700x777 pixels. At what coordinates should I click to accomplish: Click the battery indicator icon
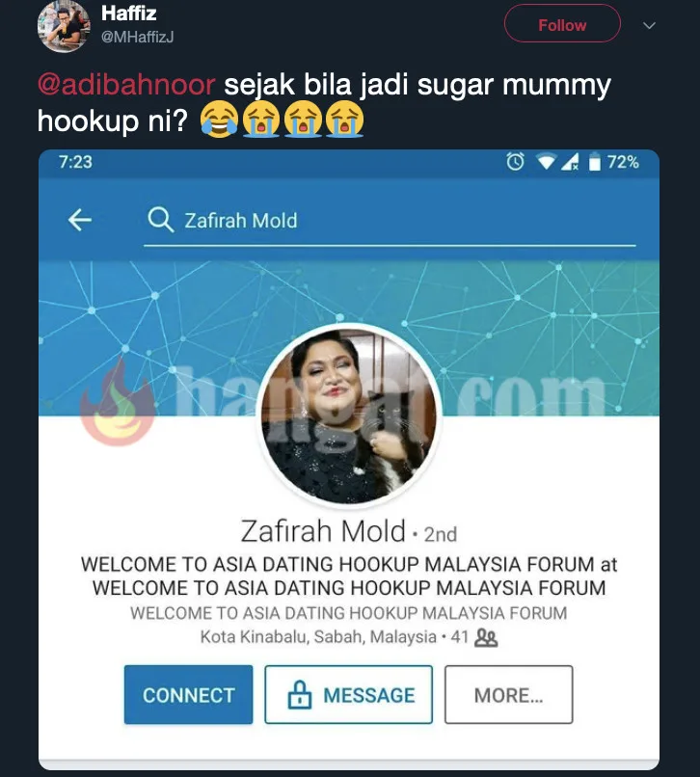click(x=594, y=162)
